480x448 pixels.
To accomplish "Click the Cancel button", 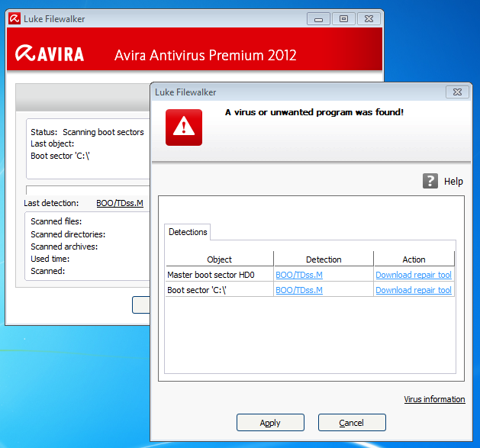I will click(352, 423).
